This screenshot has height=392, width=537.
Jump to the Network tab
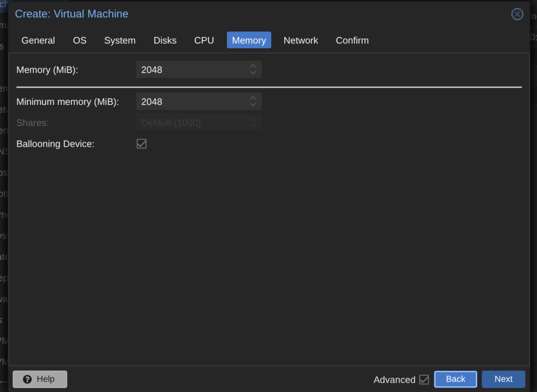[x=300, y=40]
